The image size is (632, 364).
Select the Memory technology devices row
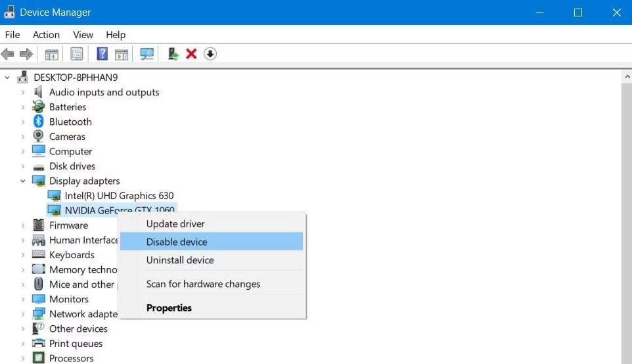pyautogui.click(x=83, y=269)
